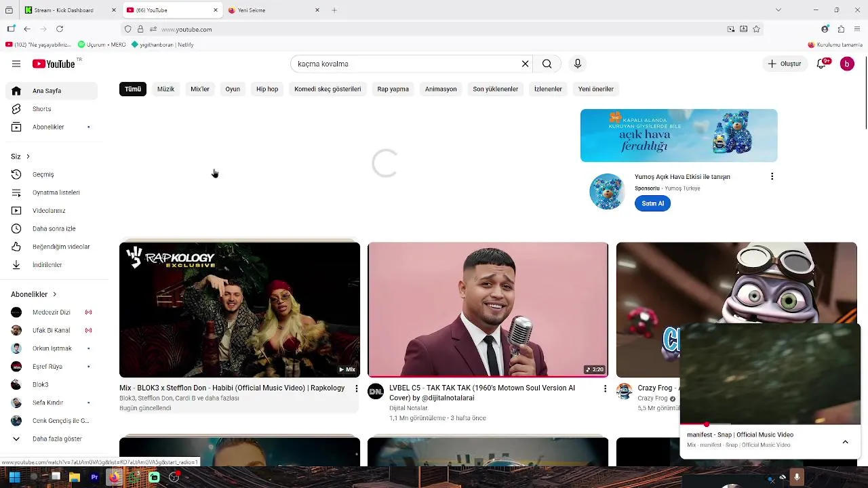
Task: Open Ufak Bi Kanal channel
Action: 52,331
